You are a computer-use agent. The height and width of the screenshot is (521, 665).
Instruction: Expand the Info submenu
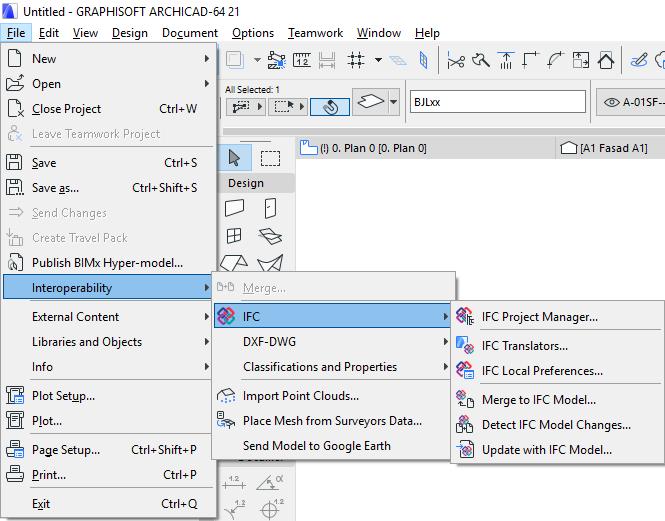click(x=109, y=367)
